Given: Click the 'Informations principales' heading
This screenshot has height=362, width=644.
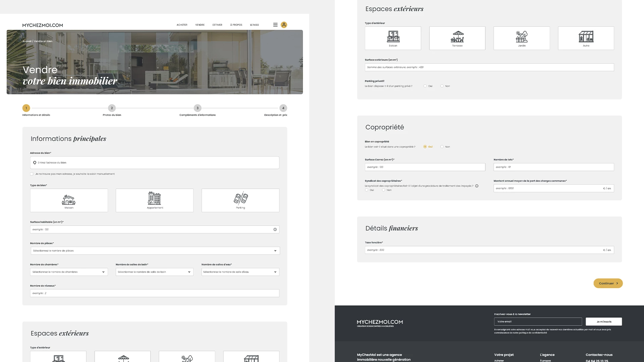Looking at the screenshot, I should pos(68,139).
